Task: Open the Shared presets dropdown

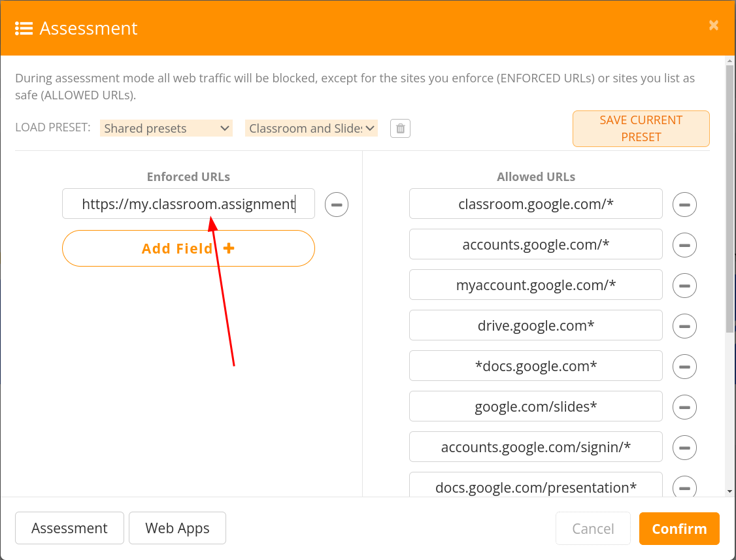Action: click(166, 128)
